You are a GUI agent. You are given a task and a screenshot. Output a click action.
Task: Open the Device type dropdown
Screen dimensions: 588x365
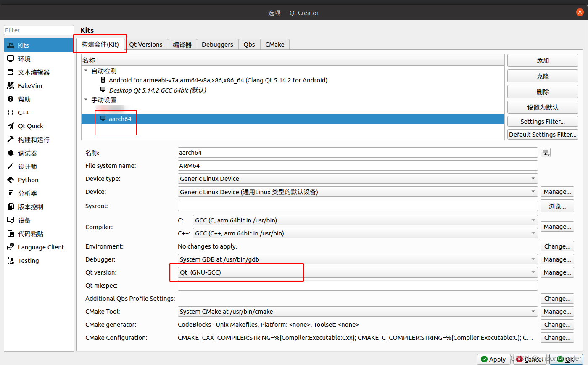tap(358, 178)
